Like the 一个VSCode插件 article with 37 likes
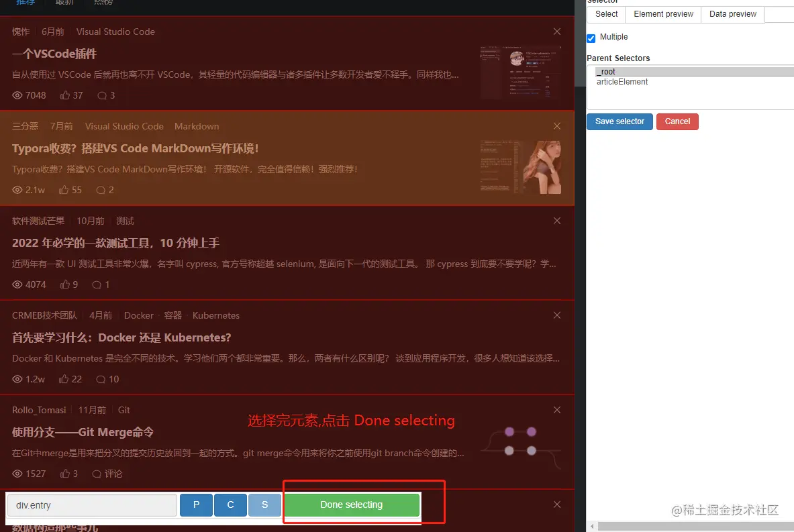 [71, 95]
